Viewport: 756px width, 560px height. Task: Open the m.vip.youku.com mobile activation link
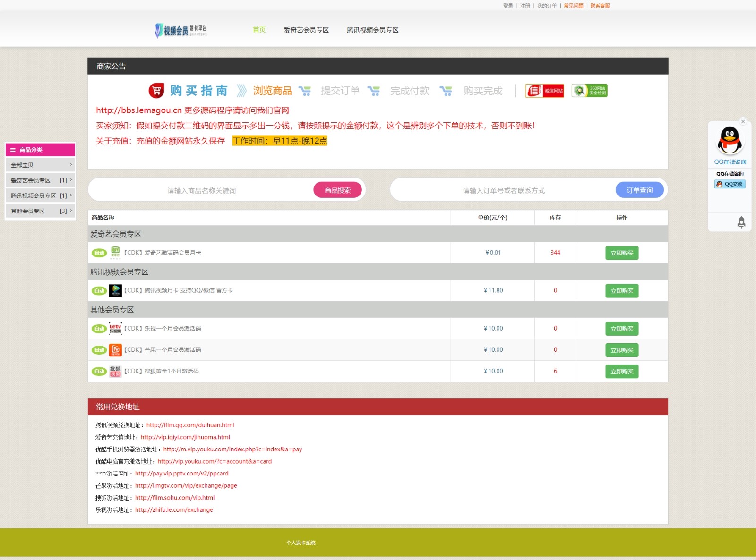[232, 450]
